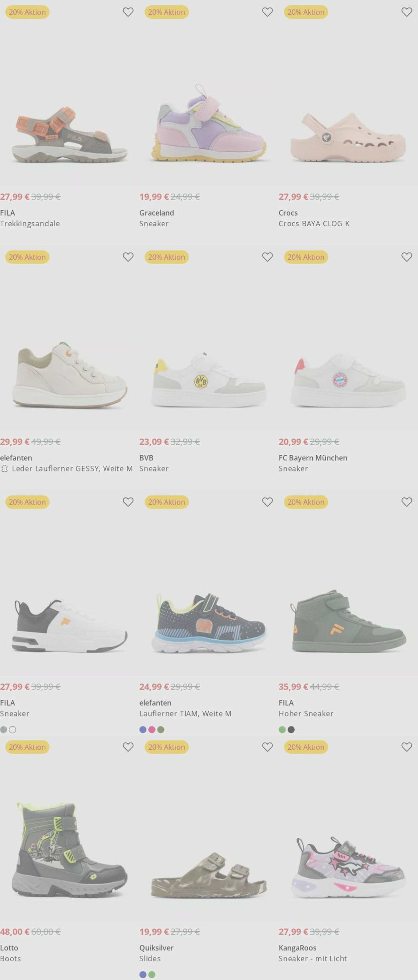
Task: Open Leder Lauflerner GESSY, Weite M link
Action: point(72,469)
